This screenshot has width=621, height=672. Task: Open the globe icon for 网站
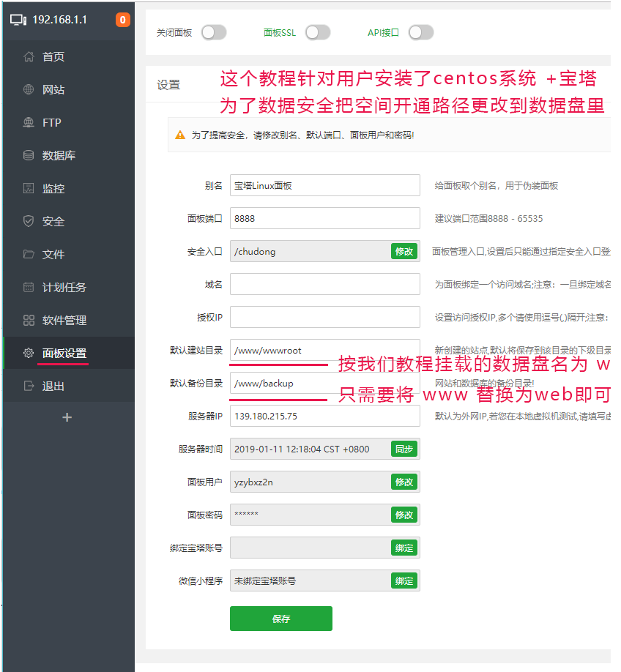coord(29,89)
